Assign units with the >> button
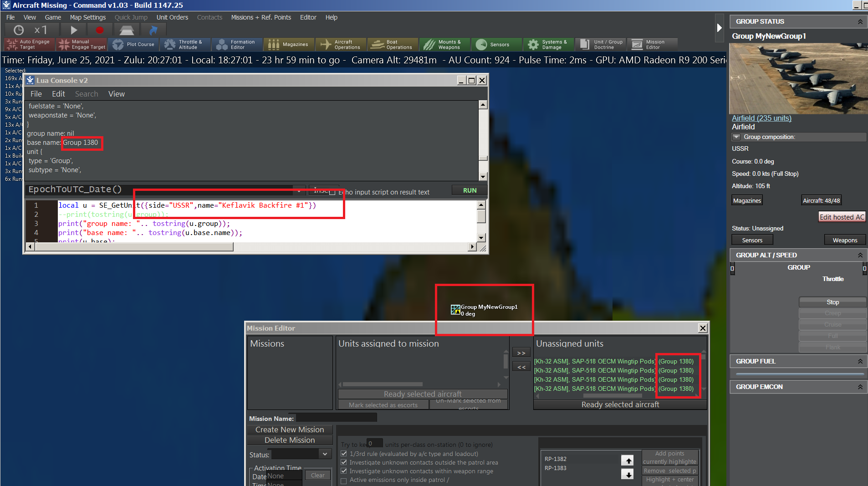Image resolution: width=868 pixels, height=486 pixels. pyautogui.click(x=521, y=353)
